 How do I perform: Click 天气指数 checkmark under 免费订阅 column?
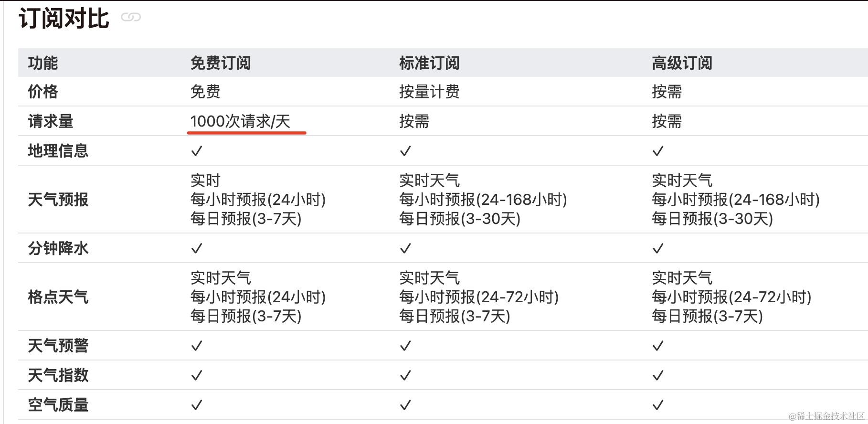pos(197,376)
